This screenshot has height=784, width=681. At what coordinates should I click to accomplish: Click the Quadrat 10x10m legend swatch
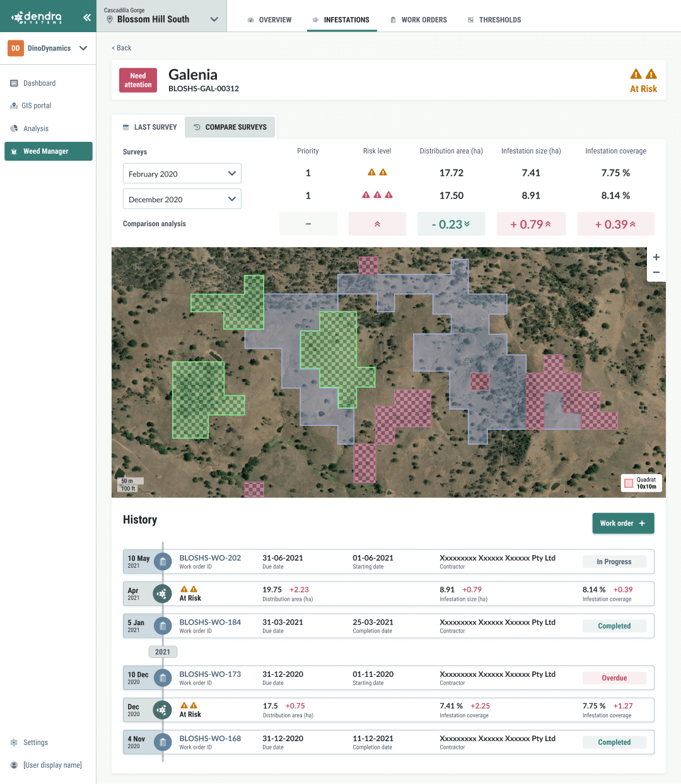629,483
